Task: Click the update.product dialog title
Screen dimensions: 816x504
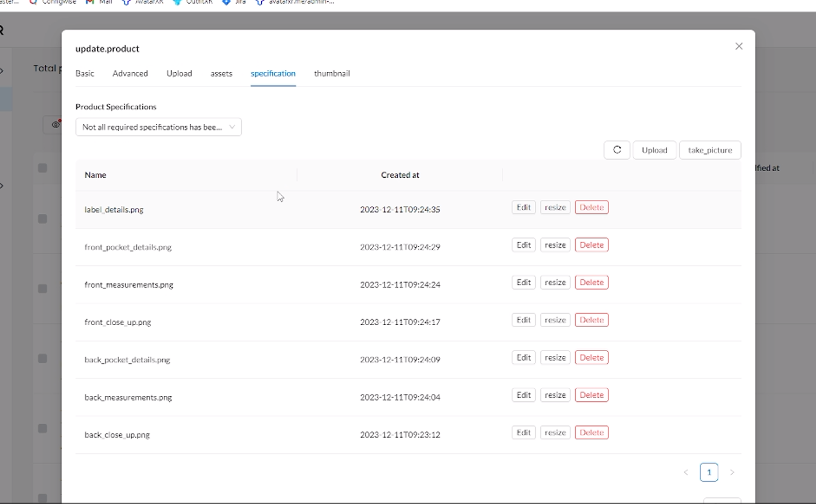Action: coord(108,48)
